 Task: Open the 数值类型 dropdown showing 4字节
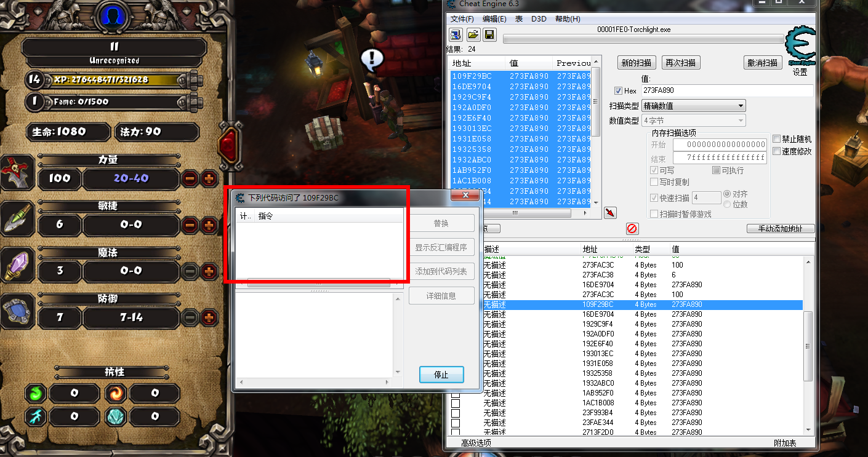[x=693, y=121]
